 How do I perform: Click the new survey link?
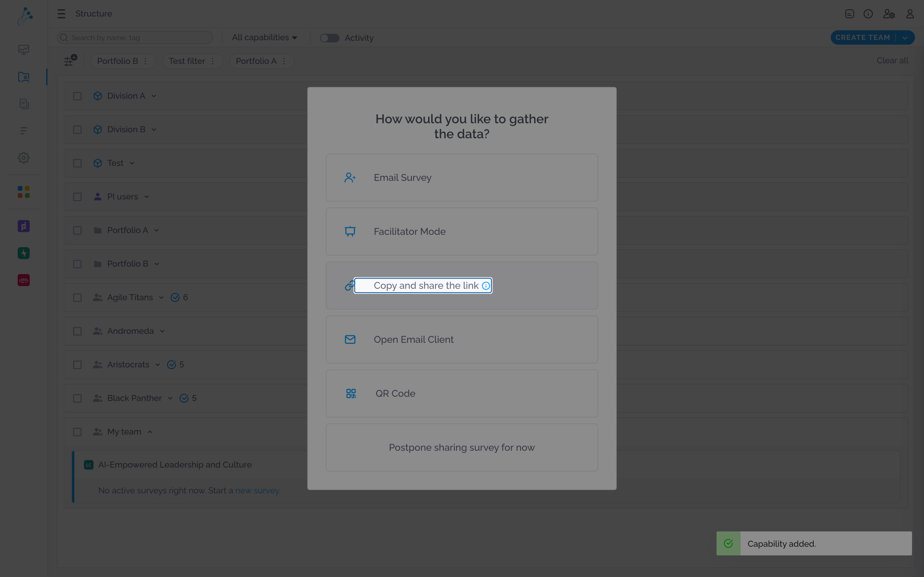click(x=258, y=490)
